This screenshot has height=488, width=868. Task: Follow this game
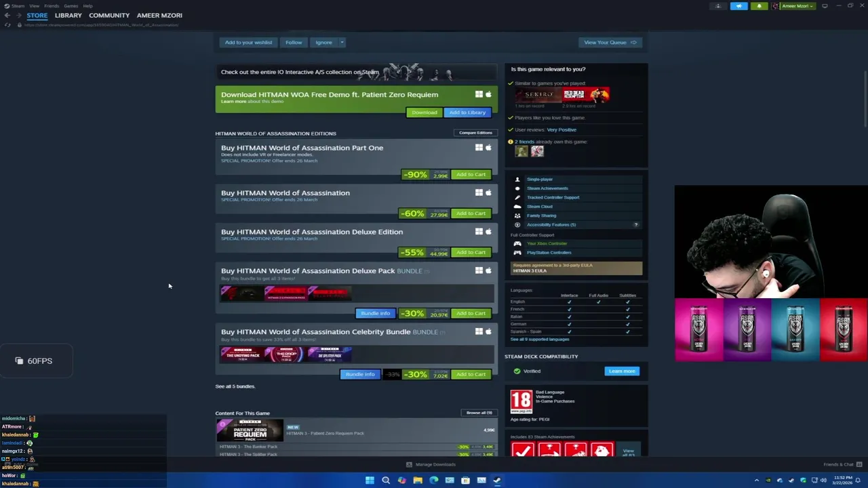(x=294, y=42)
